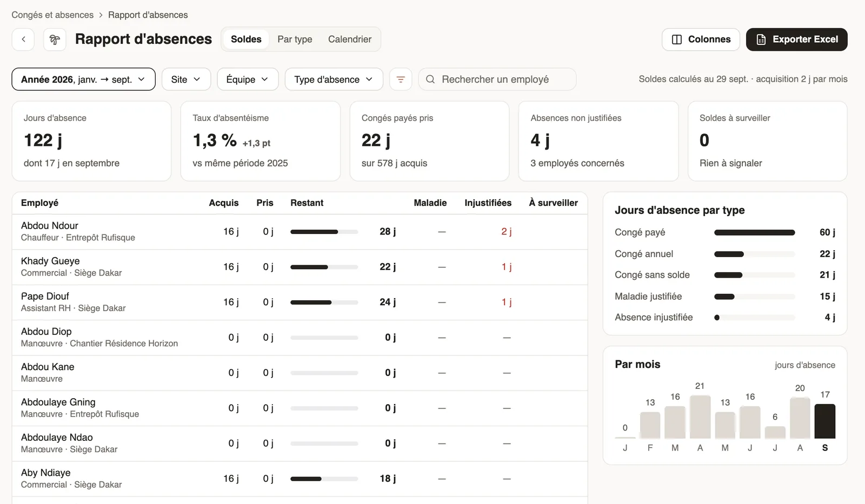This screenshot has height=504, width=865.
Task: Open the Année 2026 period dropdown
Action: pos(83,79)
